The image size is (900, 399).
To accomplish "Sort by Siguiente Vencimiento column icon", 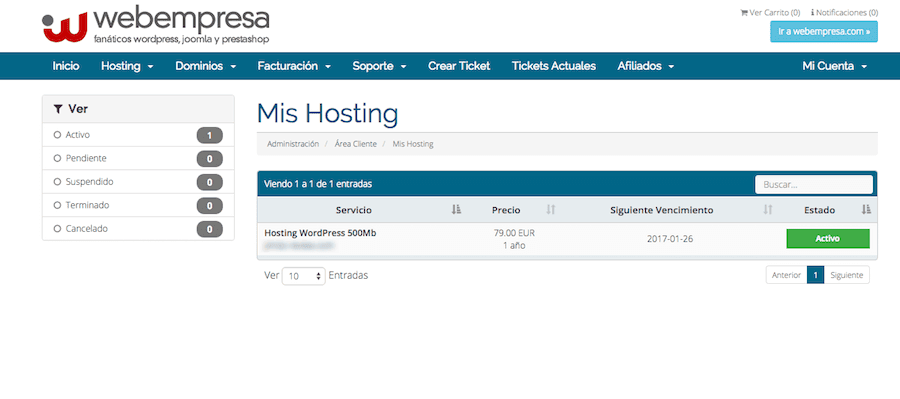I will [768, 210].
